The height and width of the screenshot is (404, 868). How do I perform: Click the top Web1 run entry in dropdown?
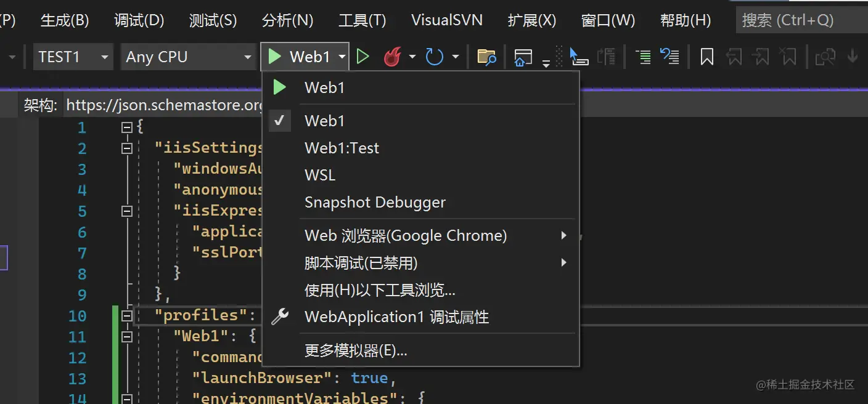coord(421,87)
